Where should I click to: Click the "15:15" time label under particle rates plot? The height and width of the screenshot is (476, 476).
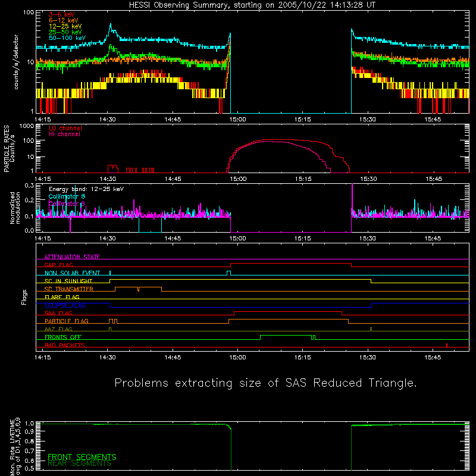tap(303, 179)
